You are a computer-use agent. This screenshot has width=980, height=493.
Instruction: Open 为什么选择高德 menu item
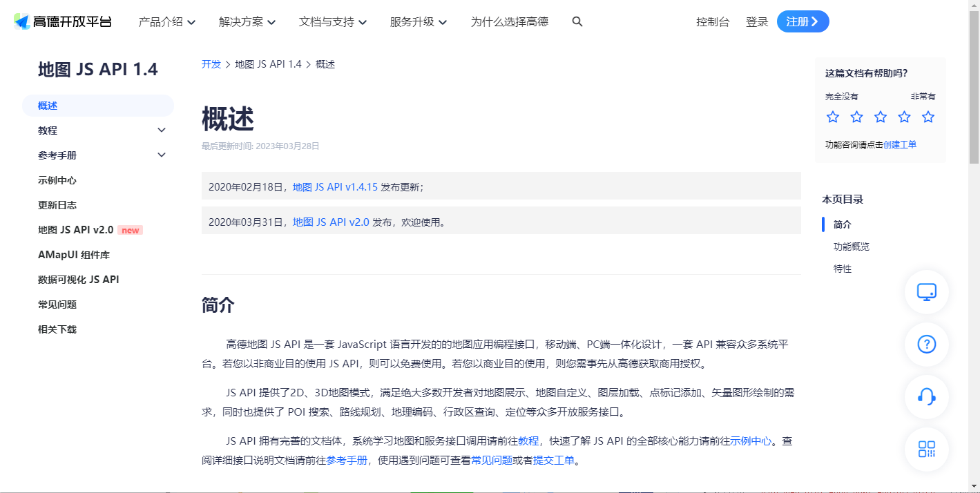click(x=510, y=21)
